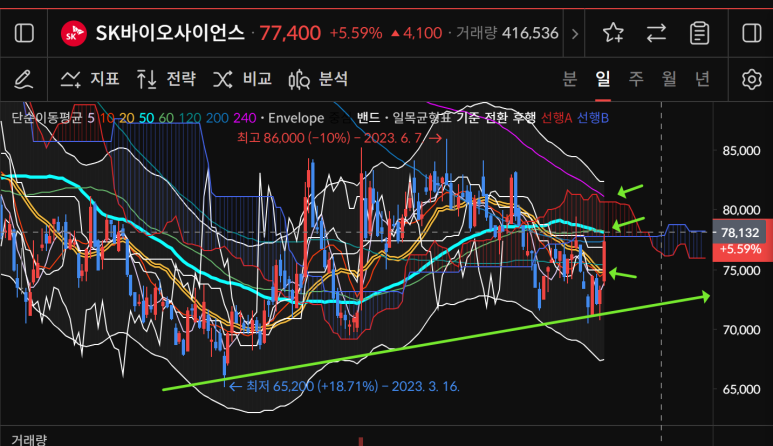Click the Envelope indicator label
This screenshot has width=773, height=446.
(296, 118)
